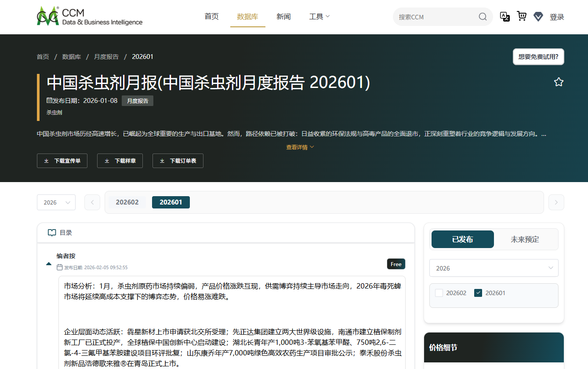Screen dimensions: 588x369
Task: Open the language translation icon
Action: 505,17
